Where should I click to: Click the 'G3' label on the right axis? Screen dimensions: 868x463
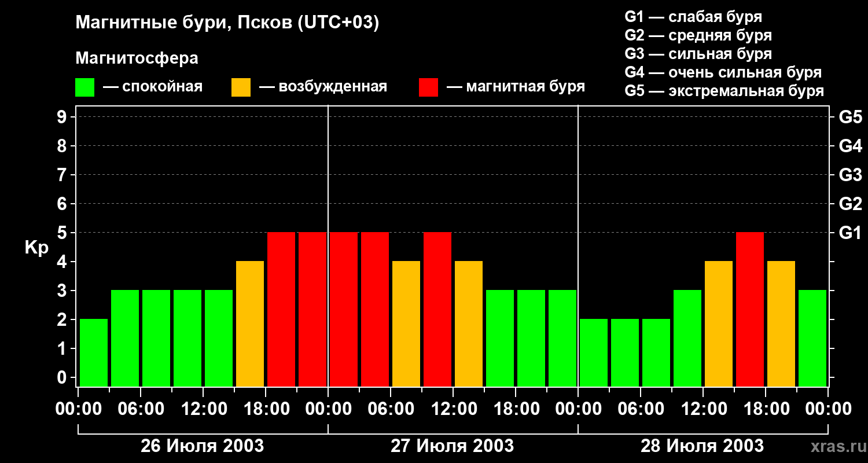point(851,175)
